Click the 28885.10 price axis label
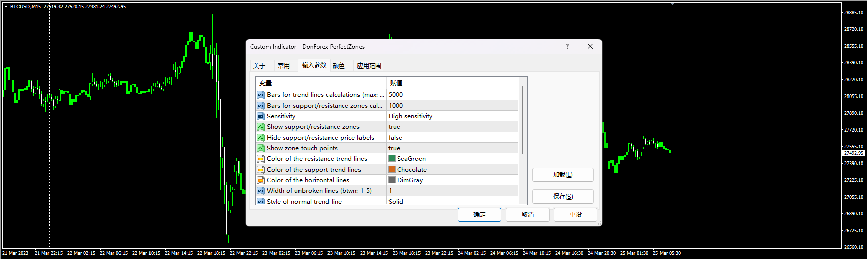Screen dimensions: 868x260 point(854,12)
